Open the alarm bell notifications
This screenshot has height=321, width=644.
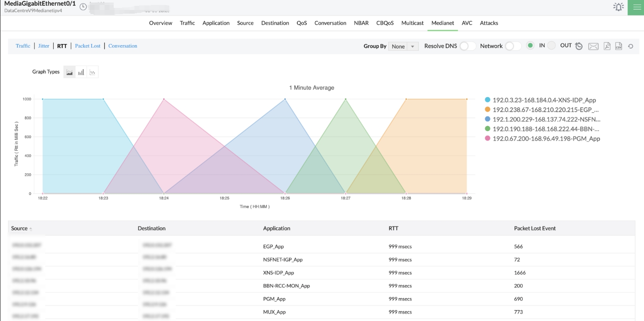[618, 7]
